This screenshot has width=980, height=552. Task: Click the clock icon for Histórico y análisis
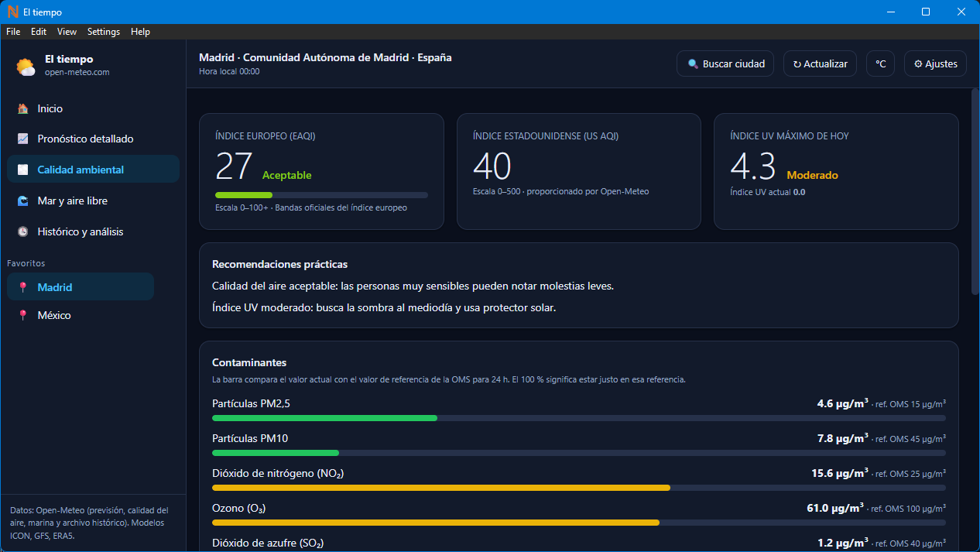(x=23, y=232)
